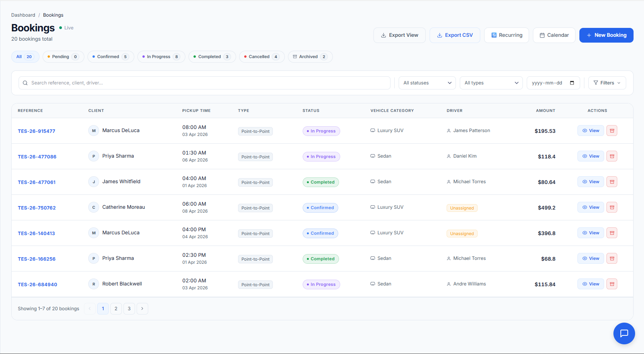Open booking TES-26-750762
This screenshot has width=644, height=354.
37,208
